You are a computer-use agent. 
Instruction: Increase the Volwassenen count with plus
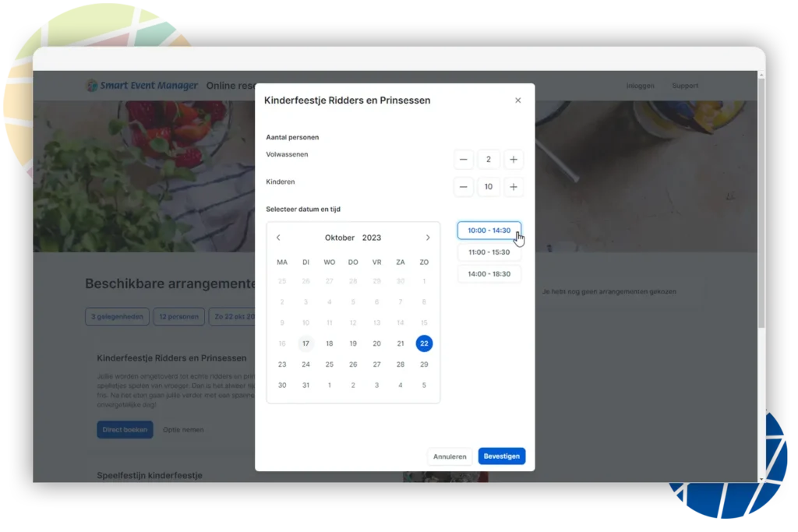click(x=514, y=159)
